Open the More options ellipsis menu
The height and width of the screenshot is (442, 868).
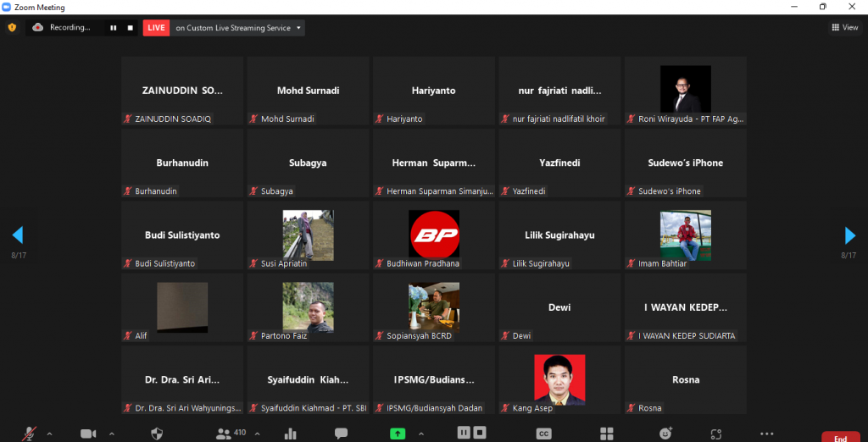pyautogui.click(x=767, y=434)
